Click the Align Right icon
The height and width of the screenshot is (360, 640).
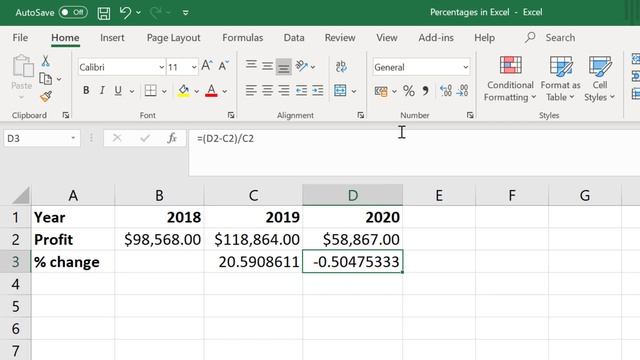click(284, 90)
